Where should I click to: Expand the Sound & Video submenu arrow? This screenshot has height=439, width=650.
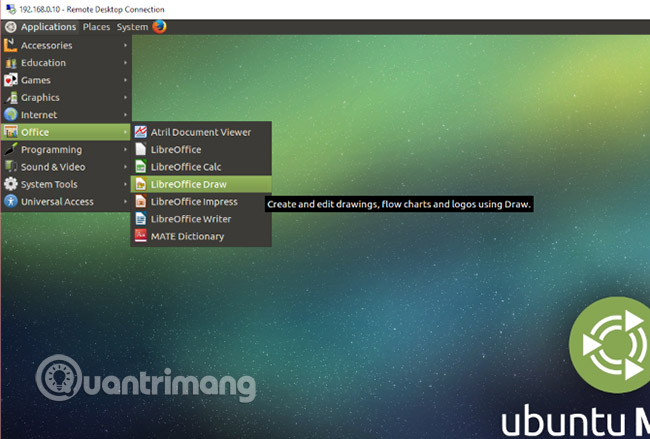[x=125, y=167]
